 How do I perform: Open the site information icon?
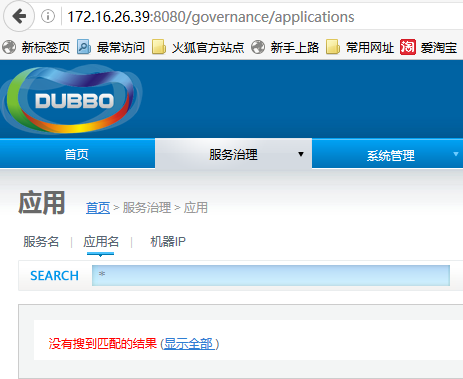pyautogui.click(x=48, y=16)
